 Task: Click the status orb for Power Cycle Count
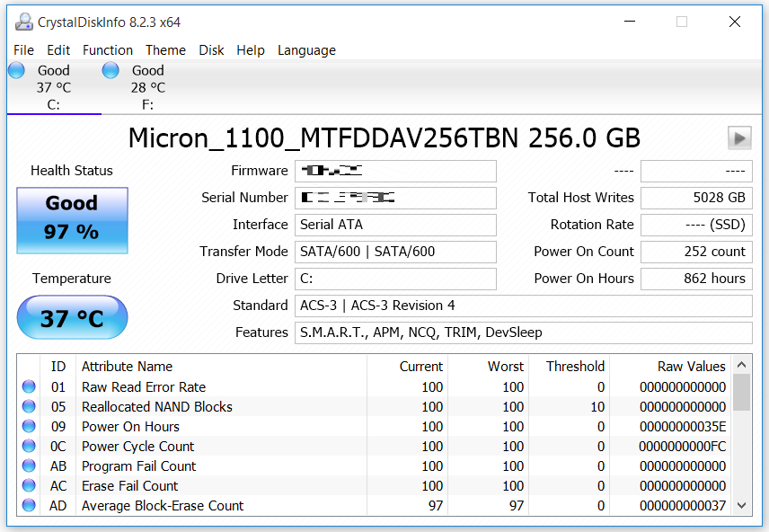(29, 446)
